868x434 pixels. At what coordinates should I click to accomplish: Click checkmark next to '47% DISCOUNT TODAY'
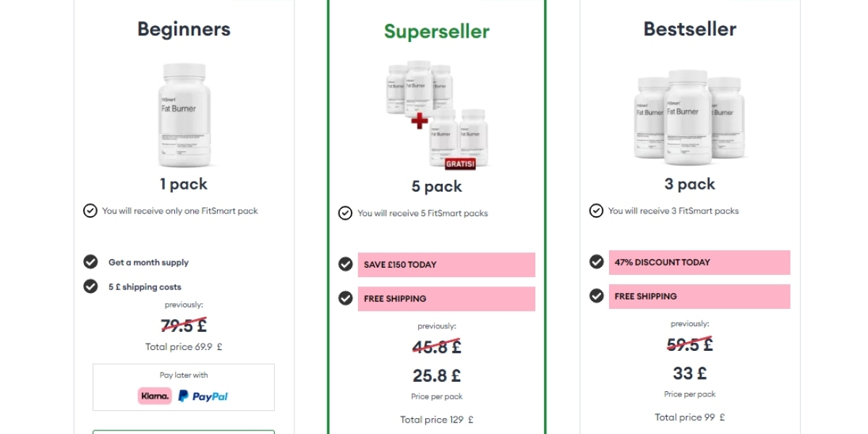tap(597, 262)
